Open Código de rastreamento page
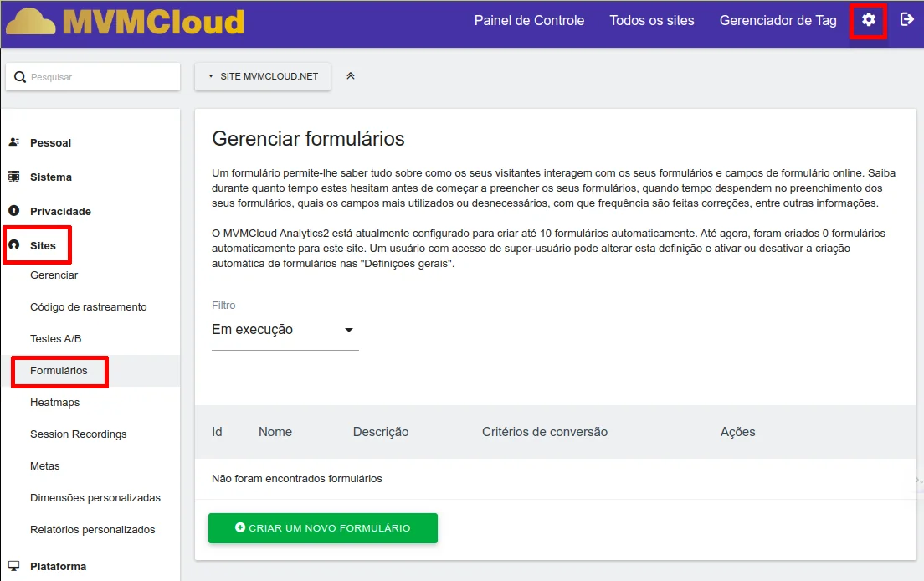 coord(88,307)
